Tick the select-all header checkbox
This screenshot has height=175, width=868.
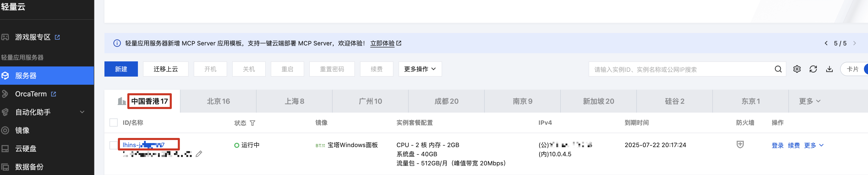coord(114,123)
